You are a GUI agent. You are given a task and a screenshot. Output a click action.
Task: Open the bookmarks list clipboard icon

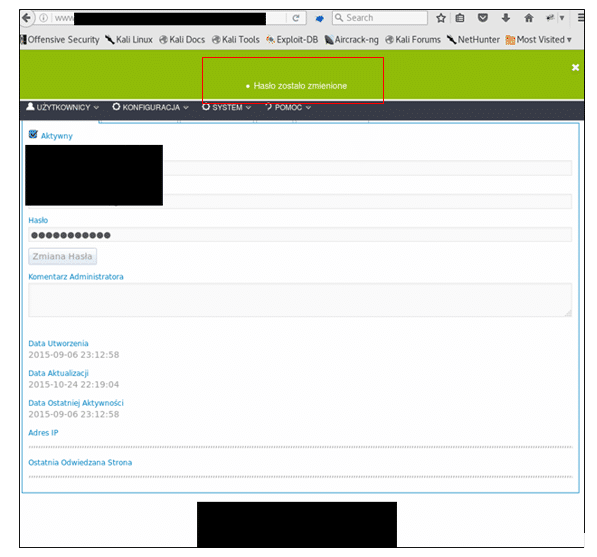[x=460, y=18]
